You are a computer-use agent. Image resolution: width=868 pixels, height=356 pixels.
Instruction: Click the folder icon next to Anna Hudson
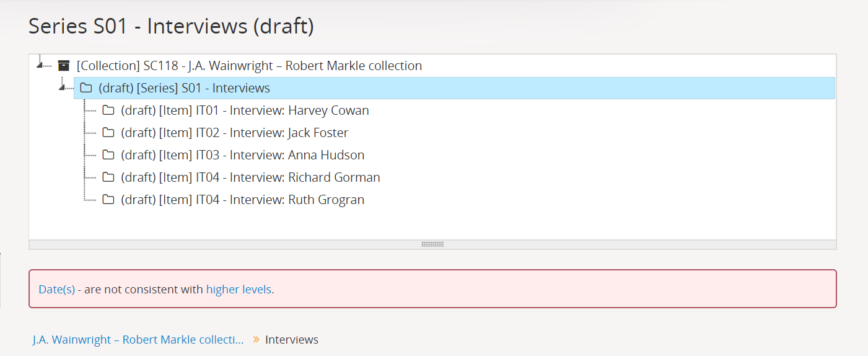108,155
